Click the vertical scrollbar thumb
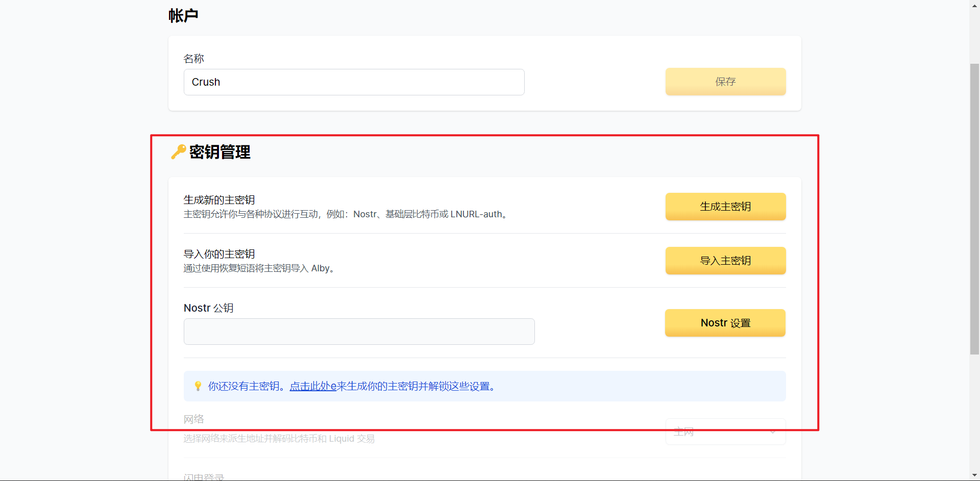Viewport: 980px width, 481px height. pos(974,209)
